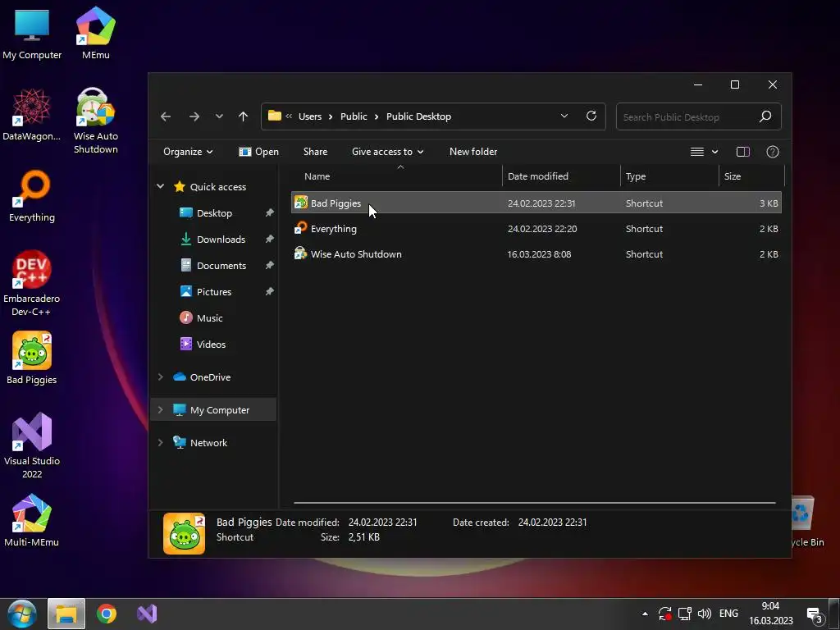Click the Share toolbar button
840x630 pixels.
click(x=315, y=152)
